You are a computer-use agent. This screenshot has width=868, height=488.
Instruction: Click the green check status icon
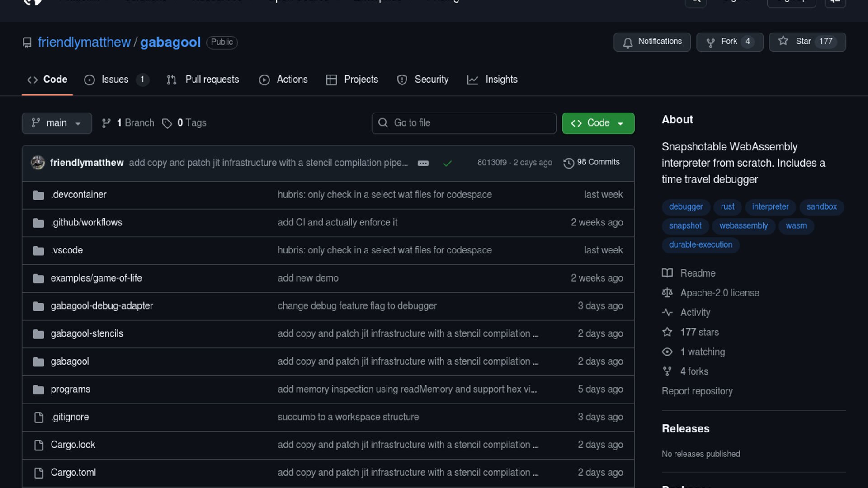(447, 163)
